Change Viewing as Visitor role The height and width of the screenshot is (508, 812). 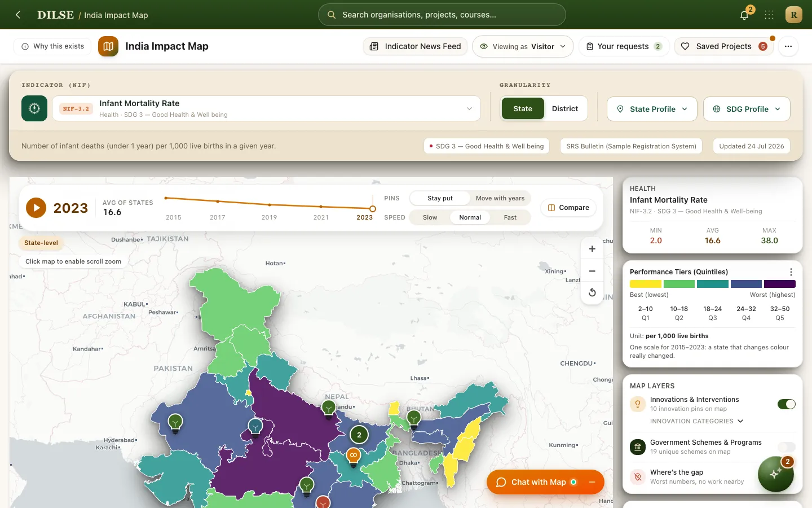click(523, 46)
